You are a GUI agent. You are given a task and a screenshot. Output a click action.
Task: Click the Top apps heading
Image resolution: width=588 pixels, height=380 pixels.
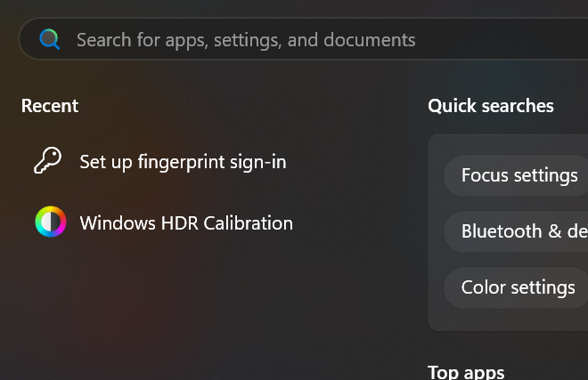(466, 373)
